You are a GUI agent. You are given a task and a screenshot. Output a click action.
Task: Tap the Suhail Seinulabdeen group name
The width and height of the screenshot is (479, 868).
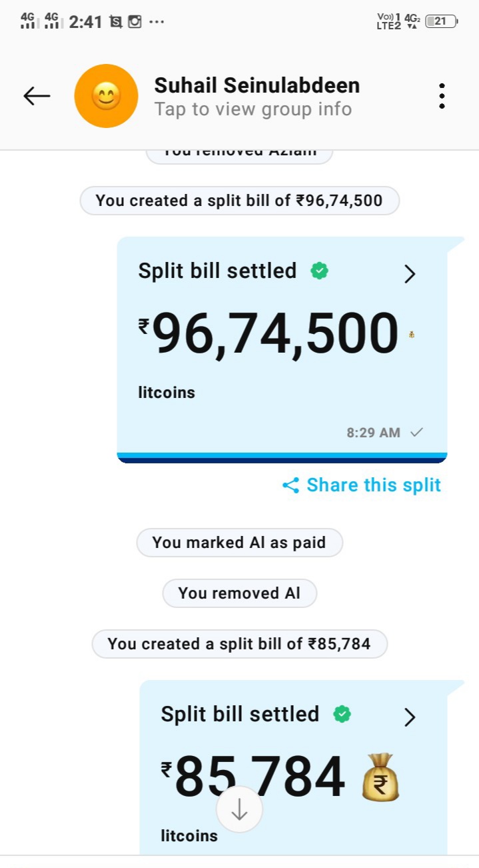(257, 85)
